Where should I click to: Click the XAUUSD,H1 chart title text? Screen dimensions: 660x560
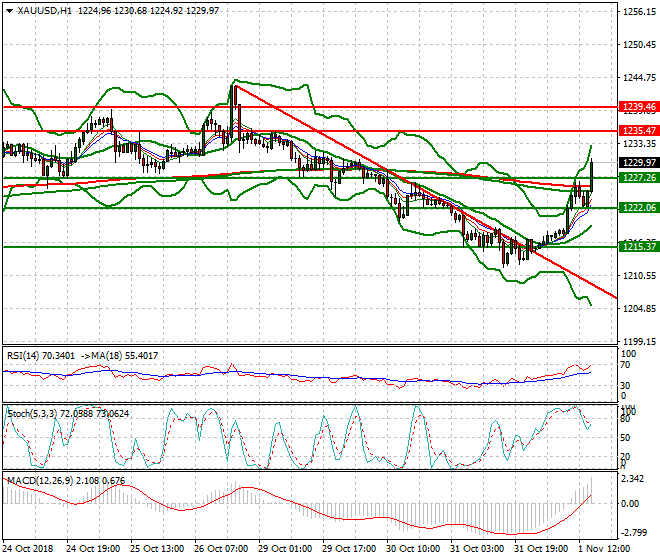(x=45, y=11)
